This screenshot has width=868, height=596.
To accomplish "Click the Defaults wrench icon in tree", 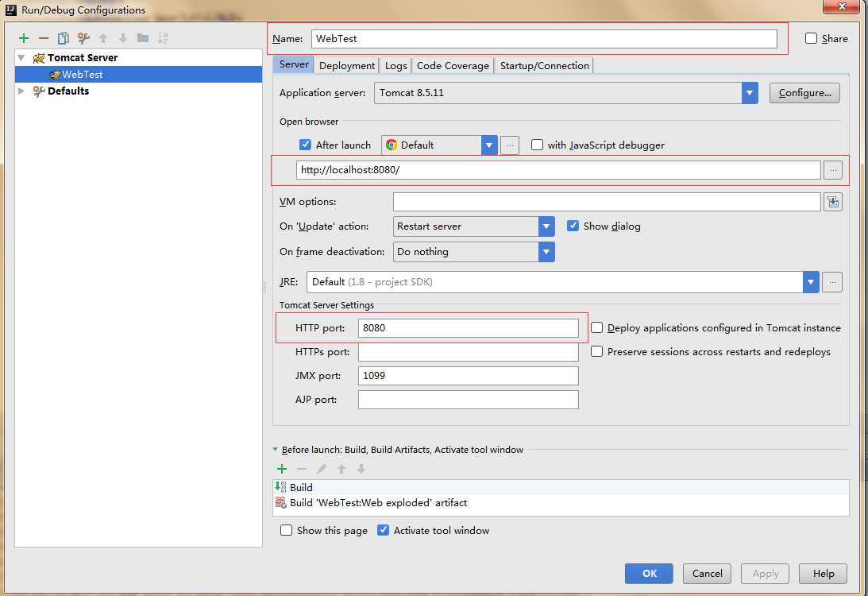I will point(39,91).
